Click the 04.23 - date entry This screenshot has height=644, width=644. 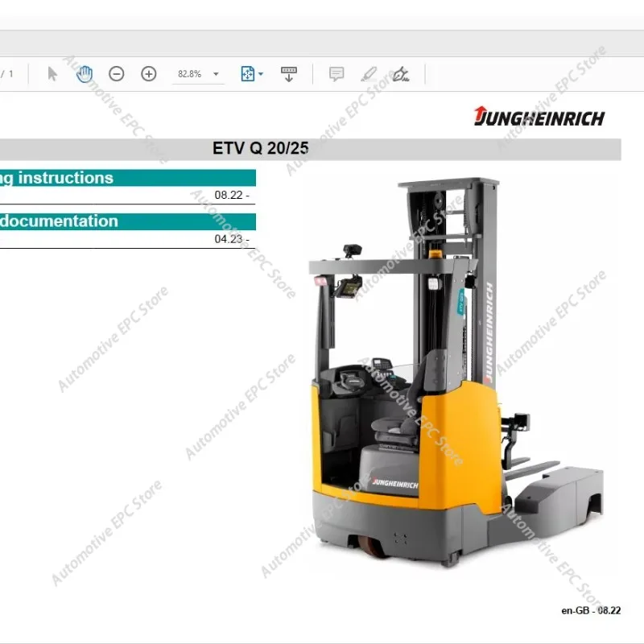[232, 239]
